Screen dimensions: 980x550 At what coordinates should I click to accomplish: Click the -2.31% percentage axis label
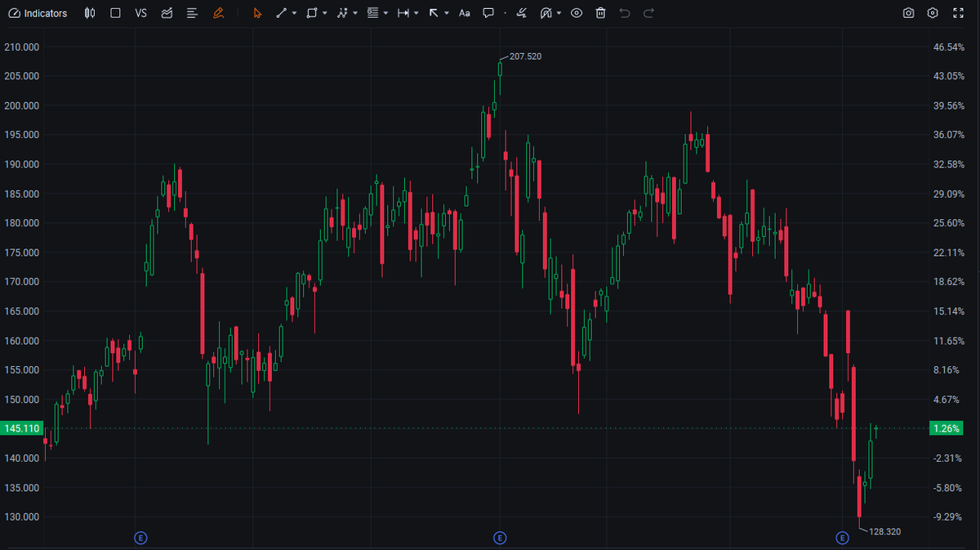coord(949,458)
